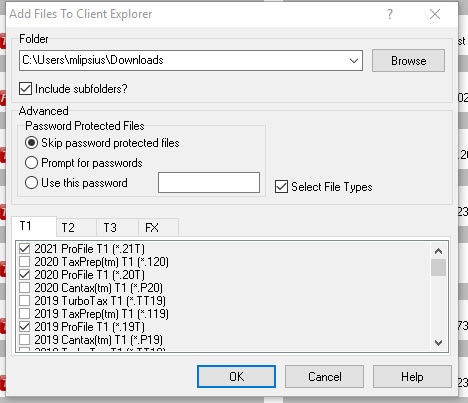Confirm with the OK button
The image size is (468, 403).
(x=236, y=377)
